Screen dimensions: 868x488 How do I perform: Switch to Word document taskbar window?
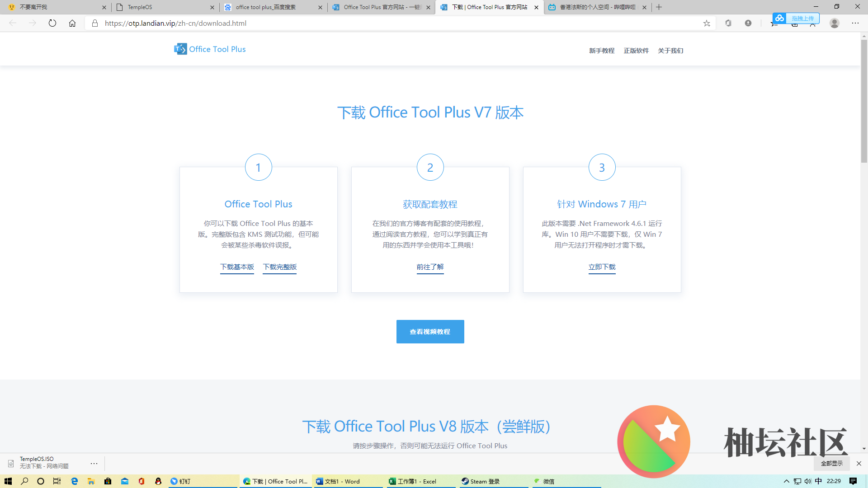(348, 481)
